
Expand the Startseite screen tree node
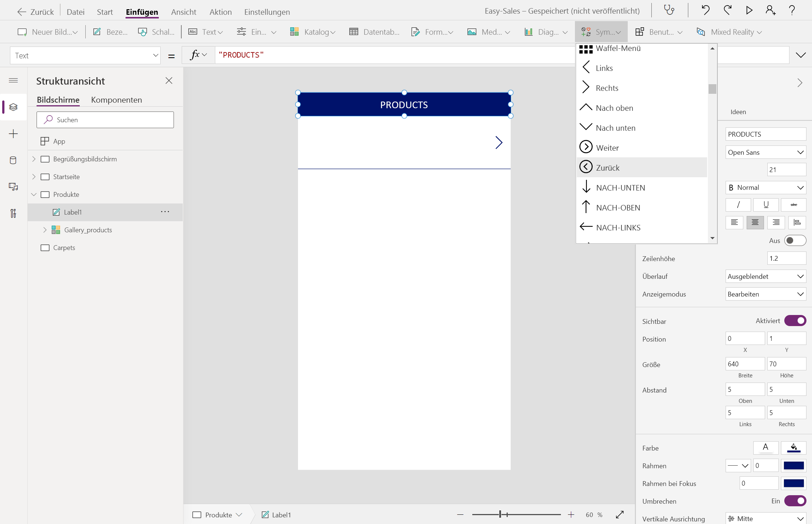(34, 177)
